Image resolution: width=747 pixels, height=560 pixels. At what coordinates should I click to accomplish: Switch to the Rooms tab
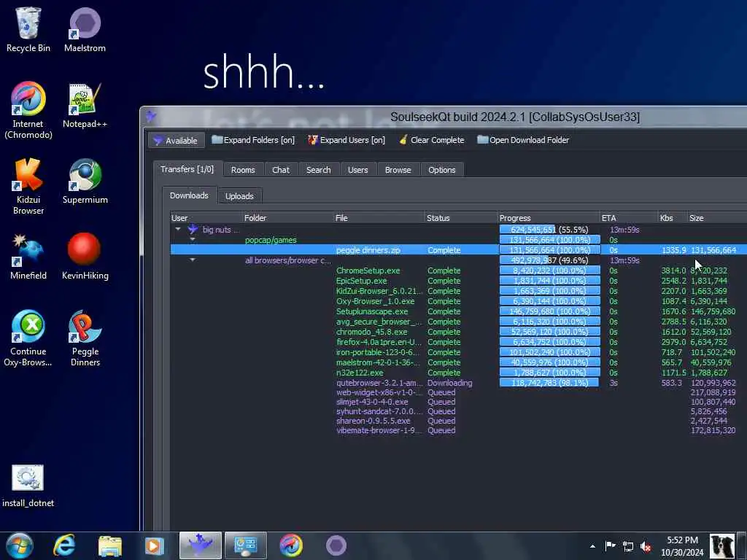[243, 170]
